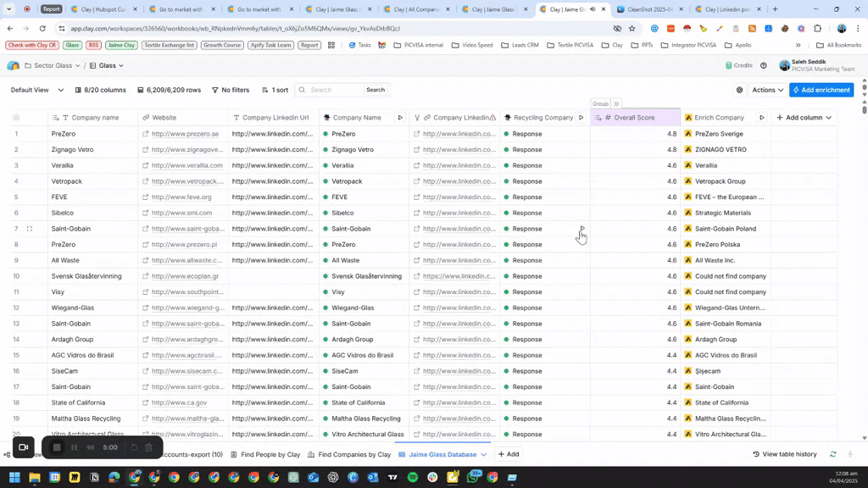Delete the recording with trash icon

point(148,447)
